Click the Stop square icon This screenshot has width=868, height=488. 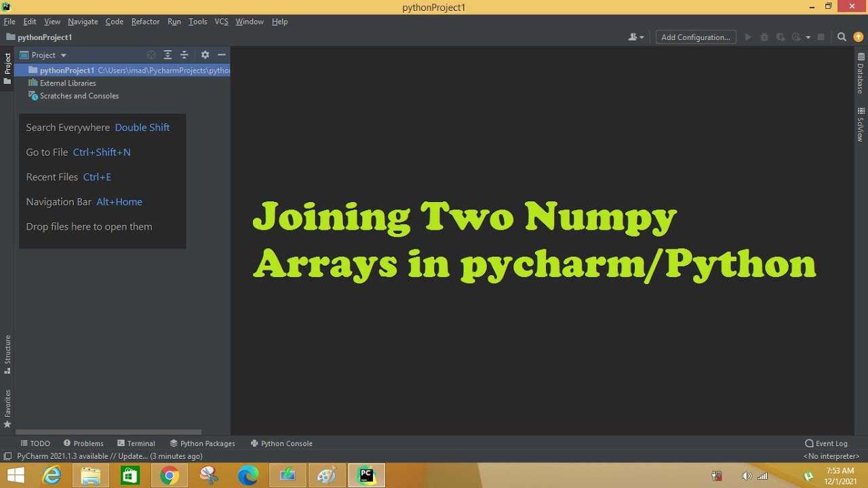[x=821, y=37]
